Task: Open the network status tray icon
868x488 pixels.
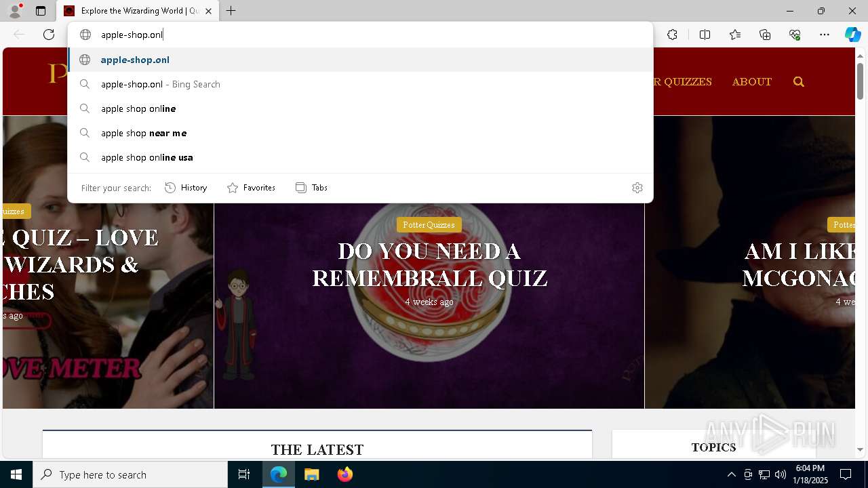Action: (764, 474)
